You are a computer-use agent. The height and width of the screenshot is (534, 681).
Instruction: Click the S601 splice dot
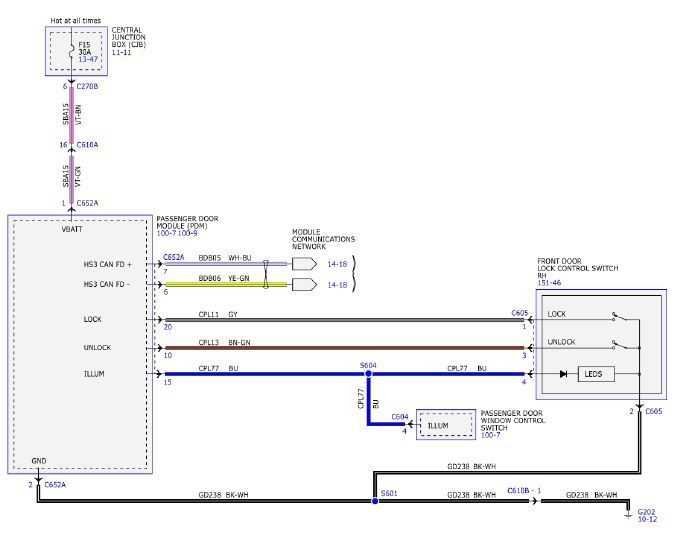click(x=375, y=501)
